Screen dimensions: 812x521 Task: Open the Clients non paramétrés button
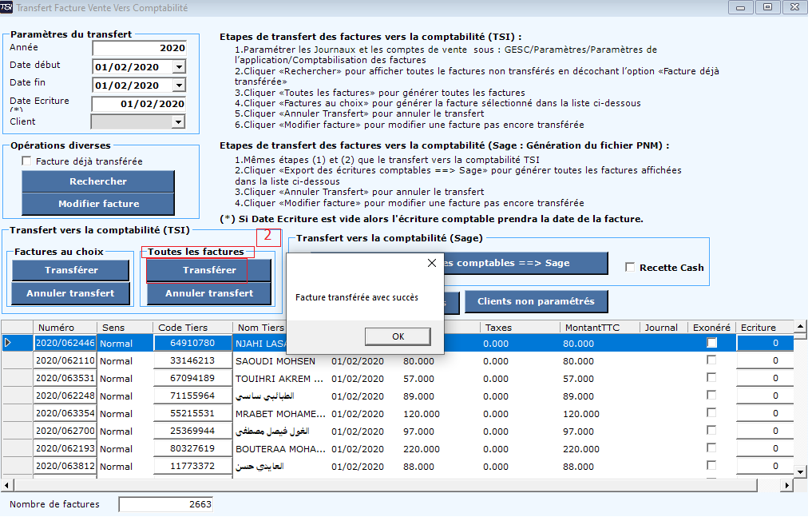(536, 301)
